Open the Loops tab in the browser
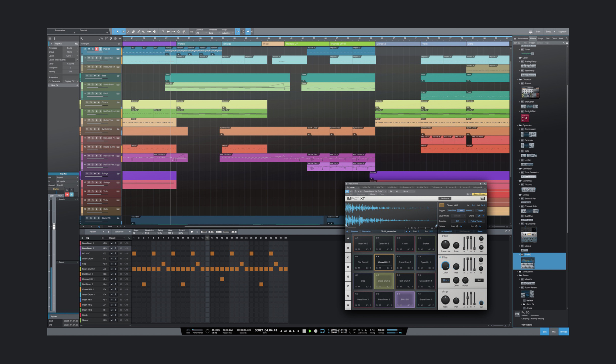Screen dimensions: 616x364 pyautogui.click(x=540, y=38)
